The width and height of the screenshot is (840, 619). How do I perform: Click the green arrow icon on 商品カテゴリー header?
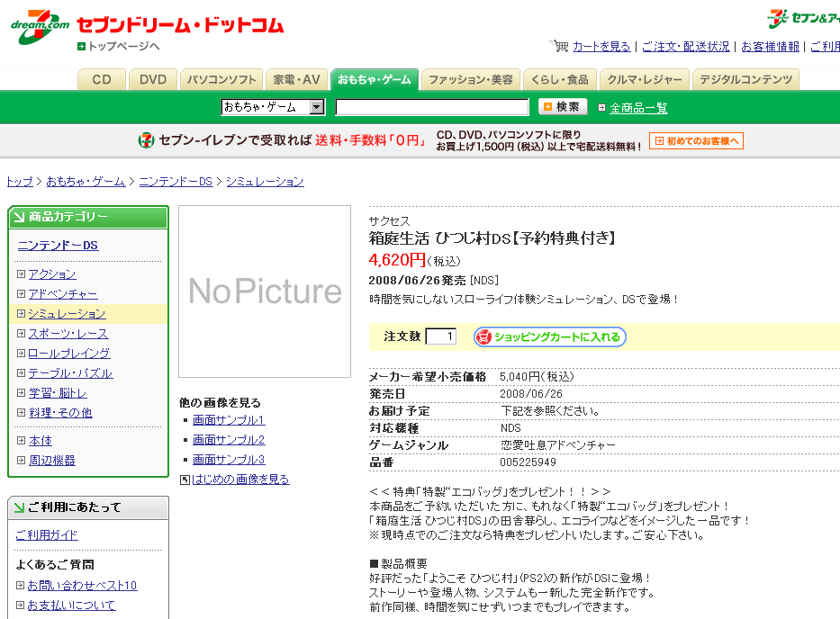click(20, 217)
